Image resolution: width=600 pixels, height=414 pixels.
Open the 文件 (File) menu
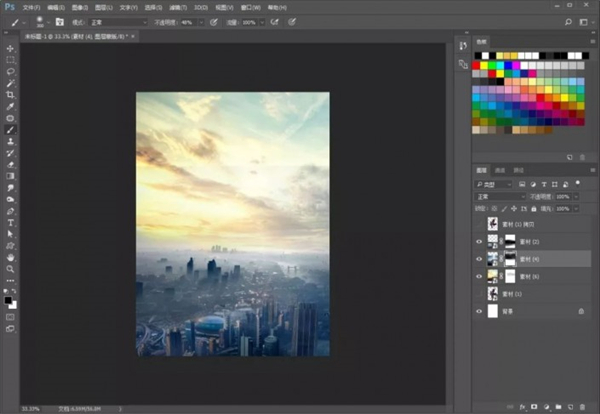(31, 6)
